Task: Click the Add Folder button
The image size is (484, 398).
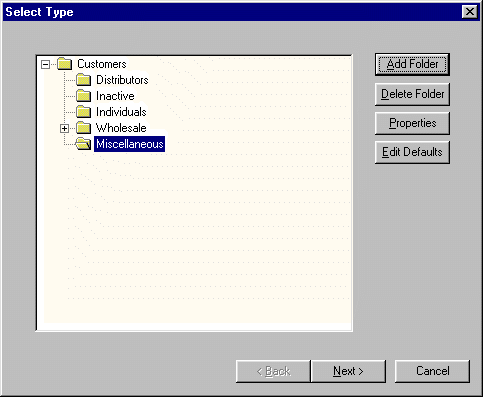Action: (412, 64)
